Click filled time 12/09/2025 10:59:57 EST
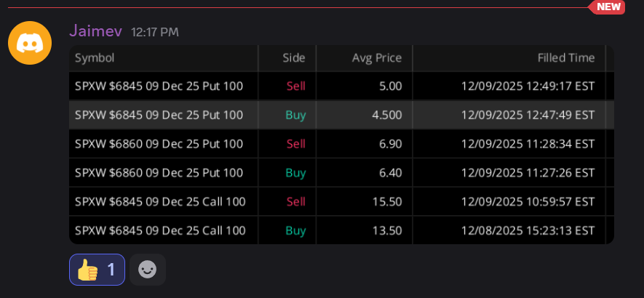This screenshot has width=644, height=298. 528,201
